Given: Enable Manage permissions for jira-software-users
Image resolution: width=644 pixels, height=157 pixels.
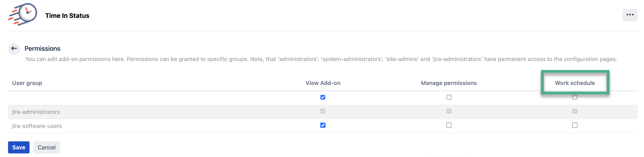Looking at the screenshot, I should (x=449, y=125).
